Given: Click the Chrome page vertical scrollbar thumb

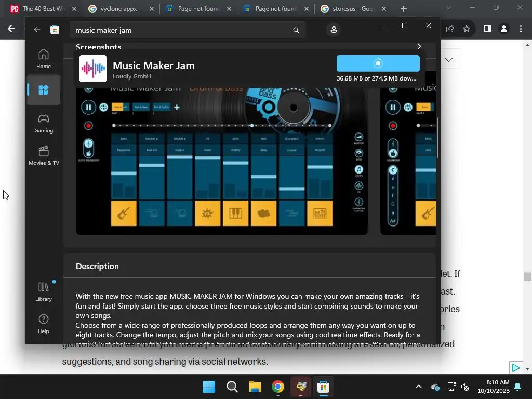Looking at the screenshot, I should click(x=527, y=276).
